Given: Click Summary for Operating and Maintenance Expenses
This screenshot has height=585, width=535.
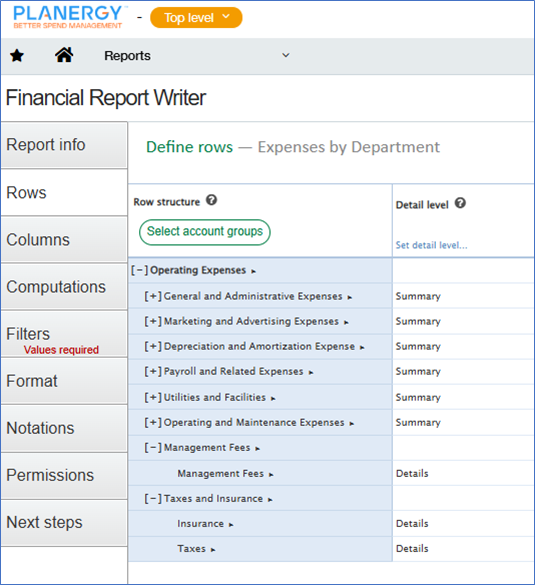Looking at the screenshot, I should click(x=418, y=422).
